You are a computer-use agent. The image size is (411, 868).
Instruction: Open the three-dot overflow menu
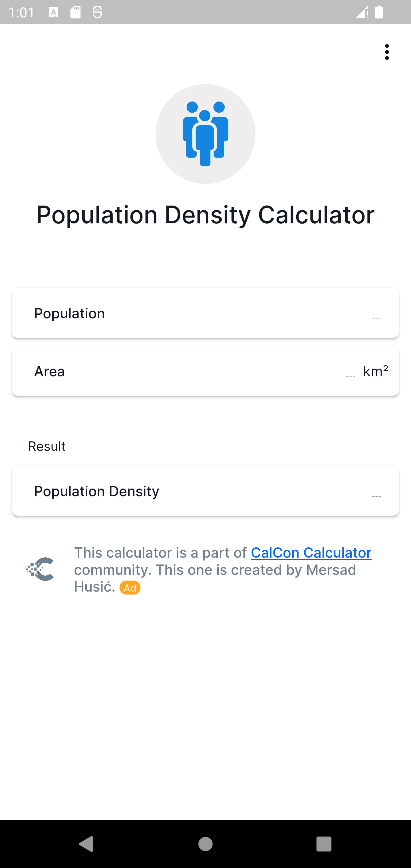coord(387,52)
